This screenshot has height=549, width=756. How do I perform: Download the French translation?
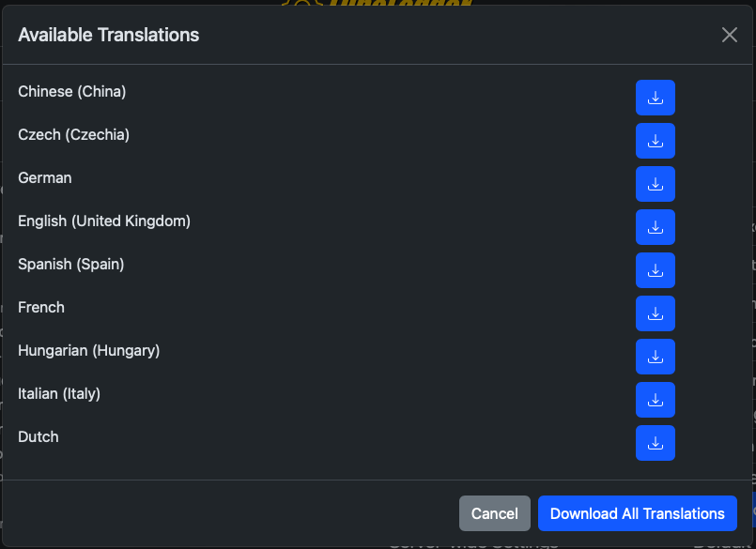(656, 313)
